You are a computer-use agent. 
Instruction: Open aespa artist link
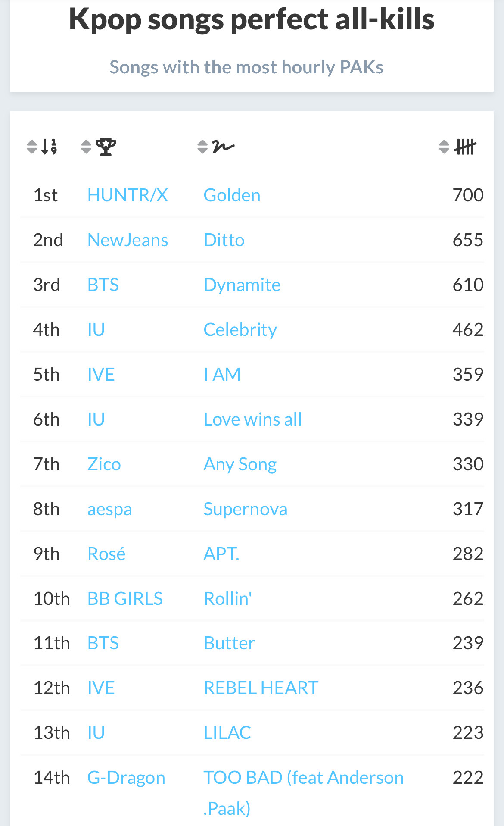click(x=109, y=509)
